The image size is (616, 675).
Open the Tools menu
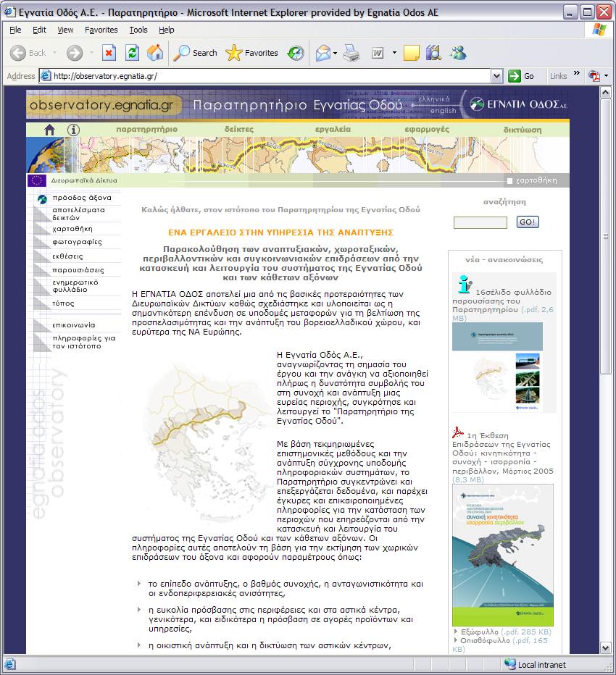click(138, 30)
